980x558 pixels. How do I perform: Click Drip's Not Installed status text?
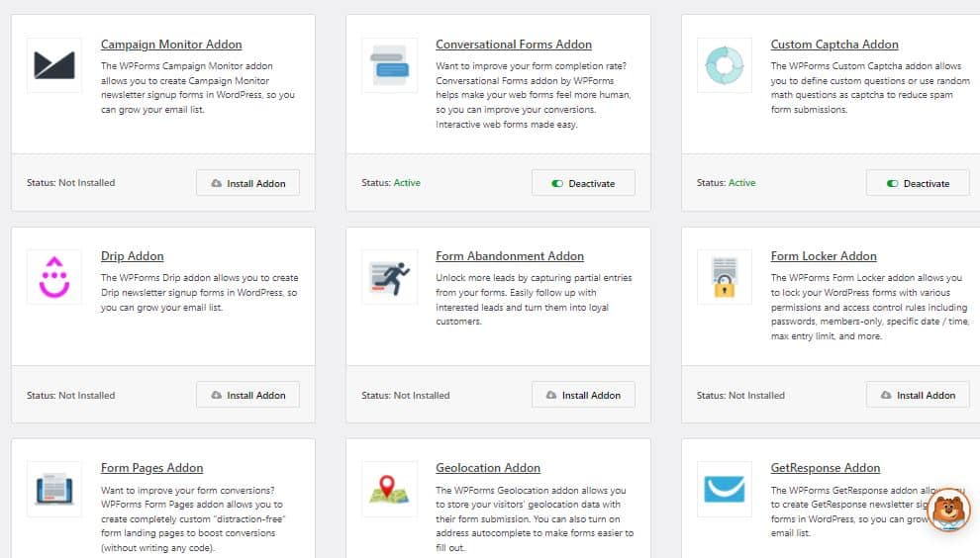tap(87, 396)
